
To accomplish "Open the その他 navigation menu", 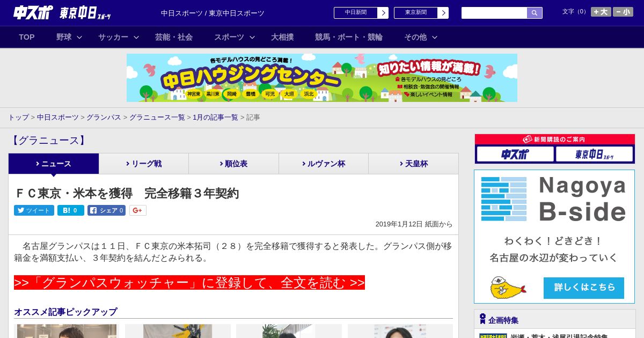I will coord(415,37).
